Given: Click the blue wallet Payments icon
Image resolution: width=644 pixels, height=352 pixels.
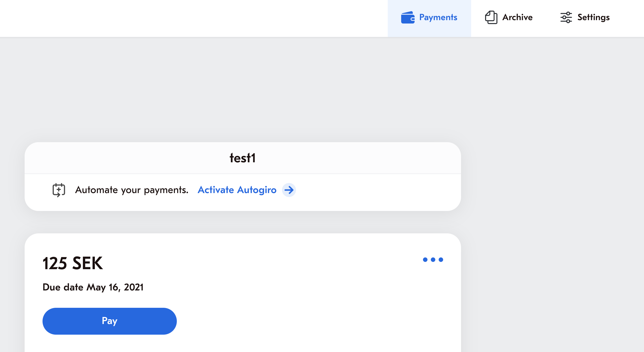Looking at the screenshot, I should pos(408,17).
